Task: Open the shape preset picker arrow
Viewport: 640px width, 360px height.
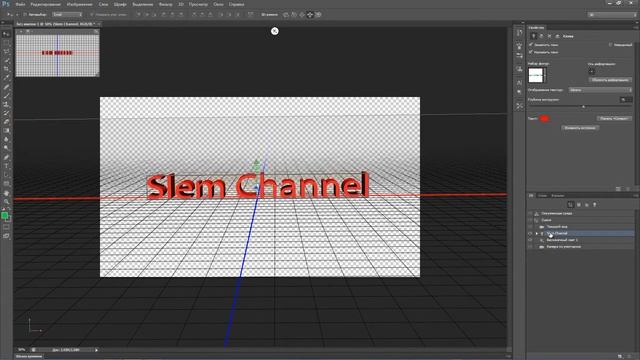Action: (545, 76)
